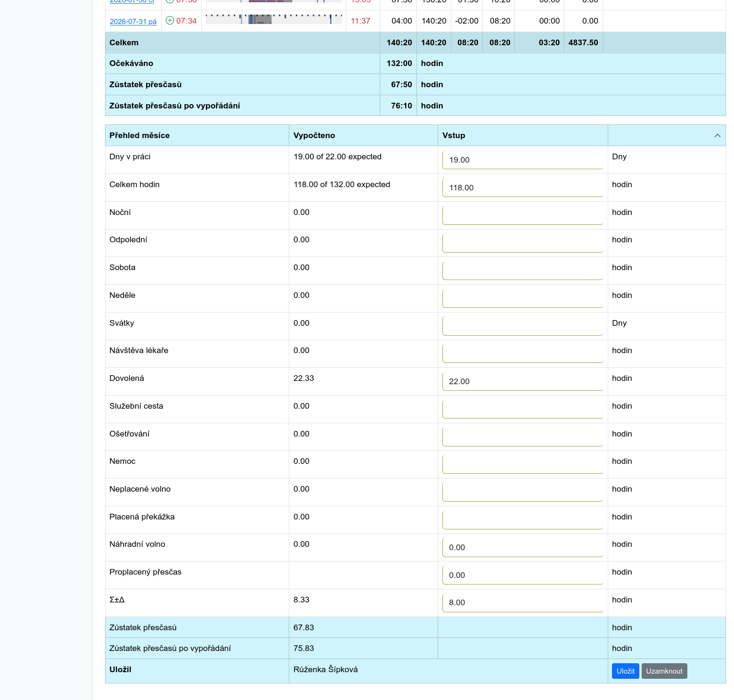This screenshot has width=734, height=700.
Task: Focus the Ošetřování hours input
Action: [x=522, y=437]
